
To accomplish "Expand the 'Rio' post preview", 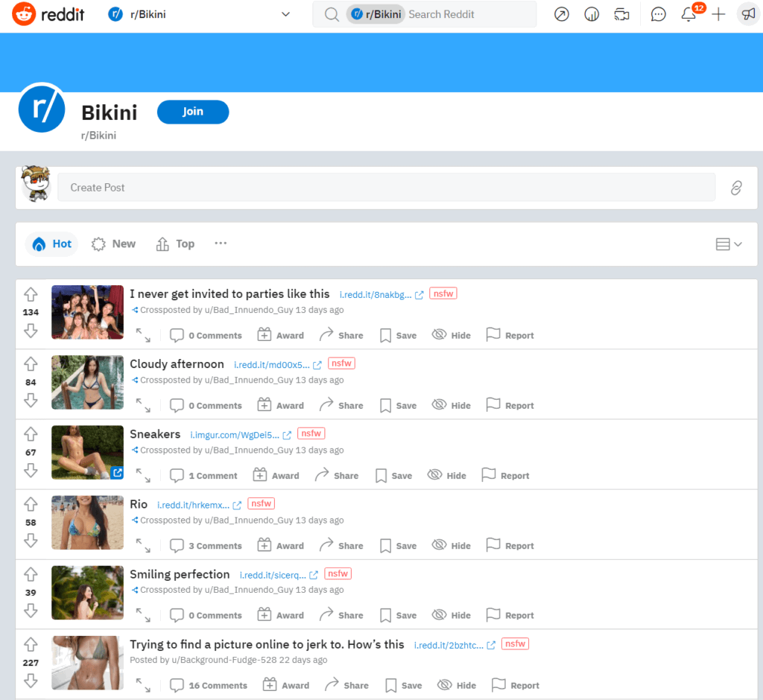I will pos(143,545).
